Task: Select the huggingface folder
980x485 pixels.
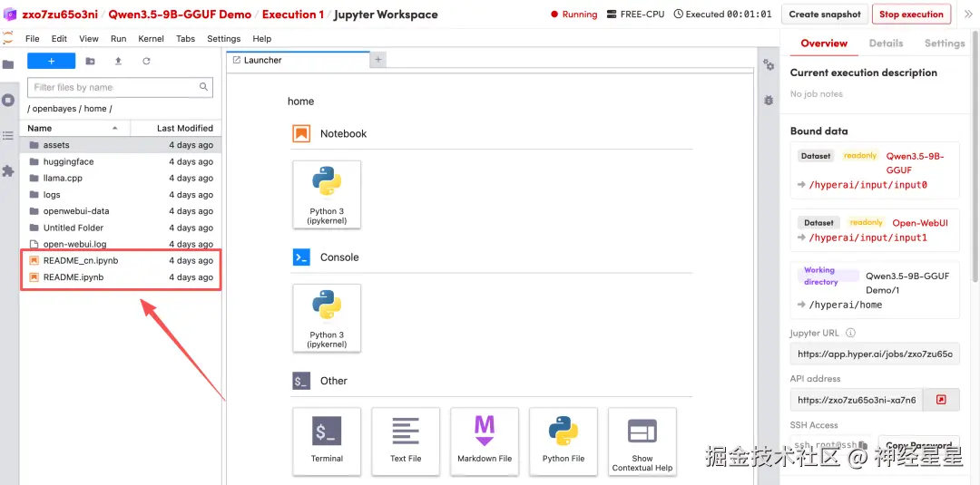Action: [121, 161]
